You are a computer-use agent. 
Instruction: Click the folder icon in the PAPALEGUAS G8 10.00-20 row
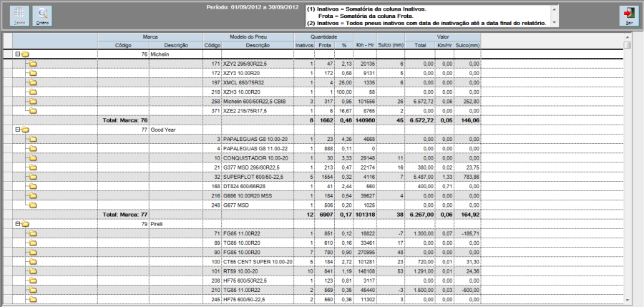click(33, 140)
